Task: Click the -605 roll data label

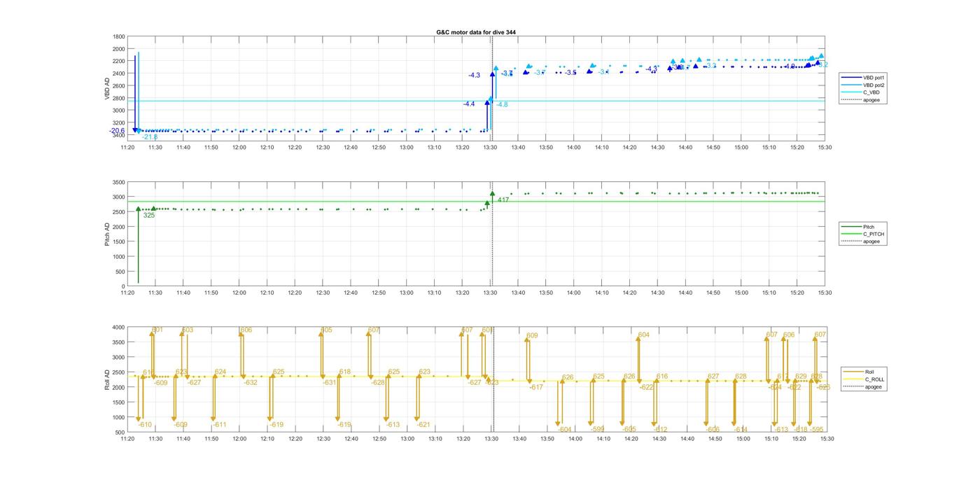Action: [x=629, y=430]
